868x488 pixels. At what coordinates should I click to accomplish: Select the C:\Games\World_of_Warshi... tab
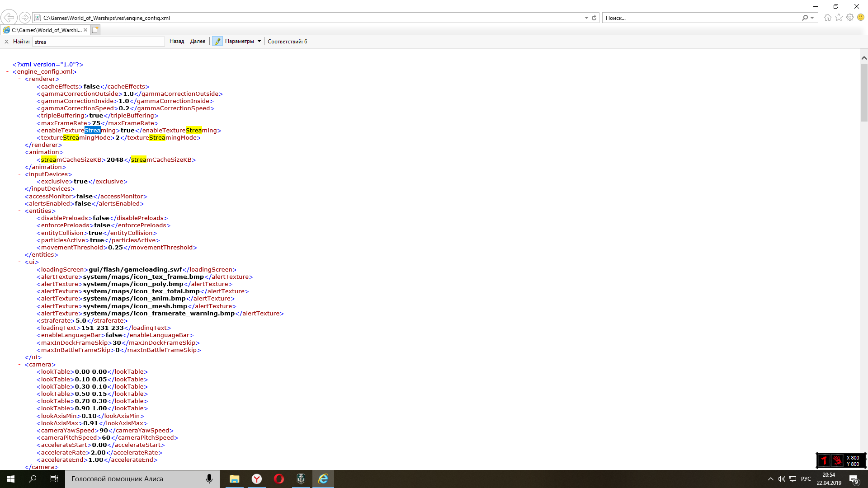45,30
